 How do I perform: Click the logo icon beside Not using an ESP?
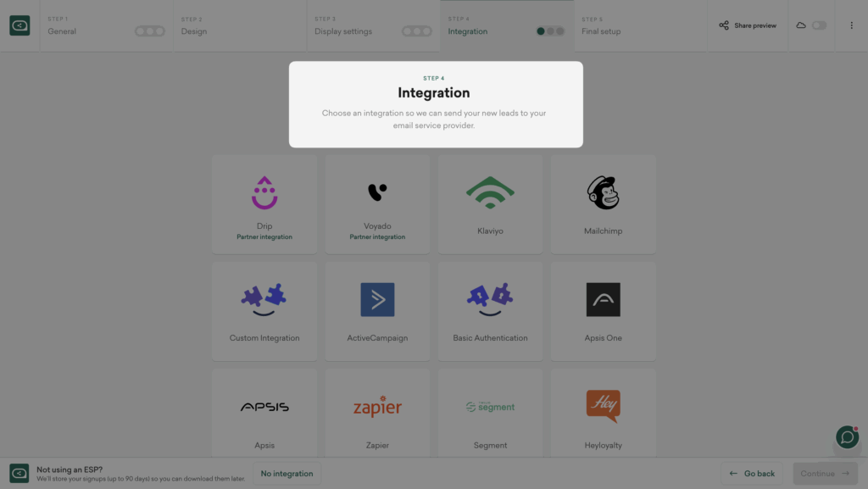[19, 474]
